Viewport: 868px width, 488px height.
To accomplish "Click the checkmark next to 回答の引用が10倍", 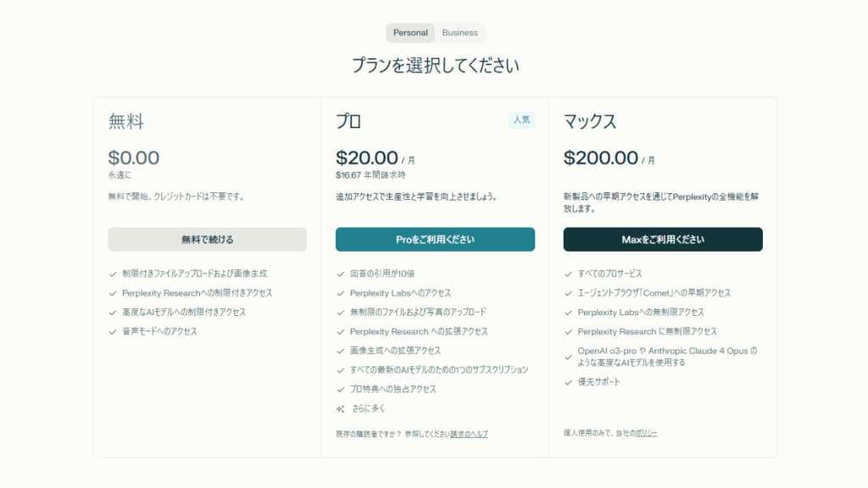I will tap(341, 274).
